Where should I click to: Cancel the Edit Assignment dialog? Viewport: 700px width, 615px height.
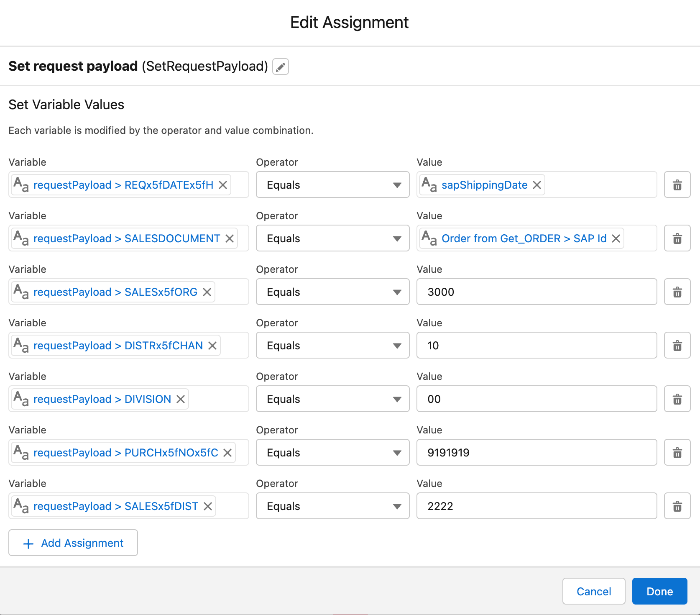(593, 591)
